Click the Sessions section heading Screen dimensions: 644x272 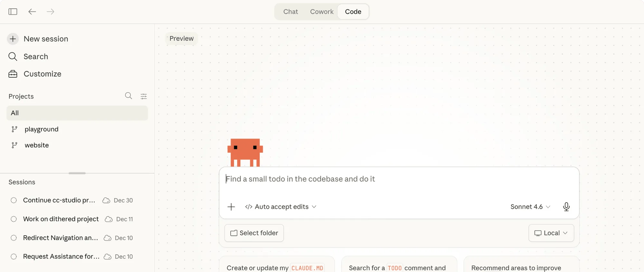tap(22, 182)
